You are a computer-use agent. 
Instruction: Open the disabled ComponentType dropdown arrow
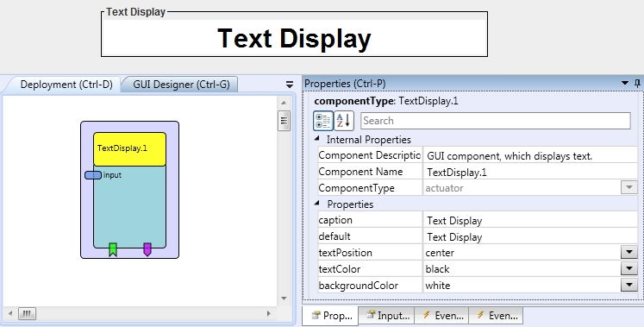point(629,188)
